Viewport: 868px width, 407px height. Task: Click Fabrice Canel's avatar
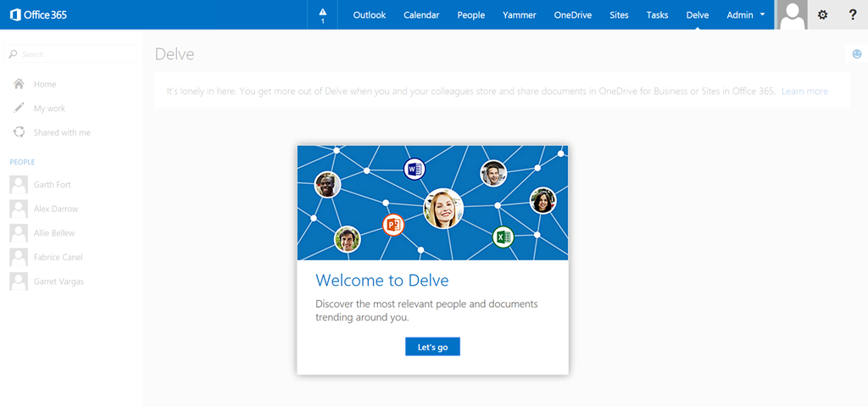pos(19,258)
